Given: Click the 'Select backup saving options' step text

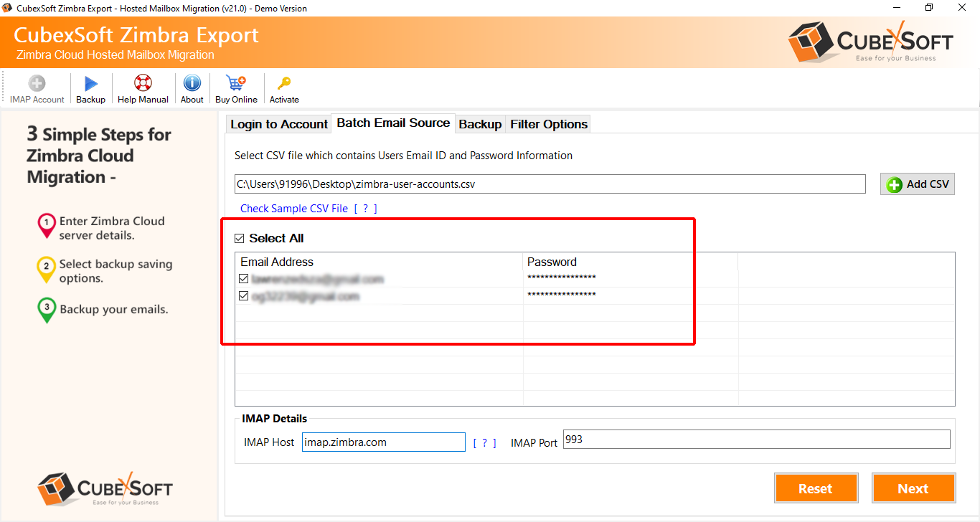Looking at the screenshot, I should [x=116, y=271].
